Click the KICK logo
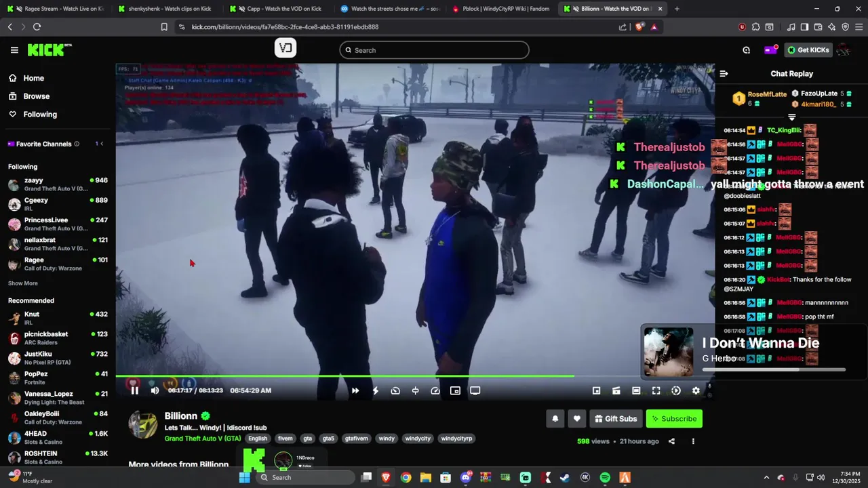The width and height of the screenshot is (868, 488). (50, 49)
